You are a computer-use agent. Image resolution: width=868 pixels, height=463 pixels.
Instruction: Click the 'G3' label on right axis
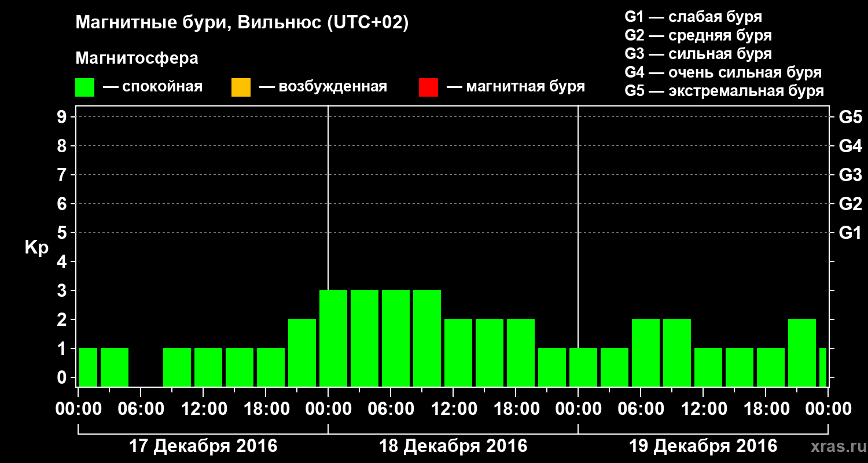851,175
